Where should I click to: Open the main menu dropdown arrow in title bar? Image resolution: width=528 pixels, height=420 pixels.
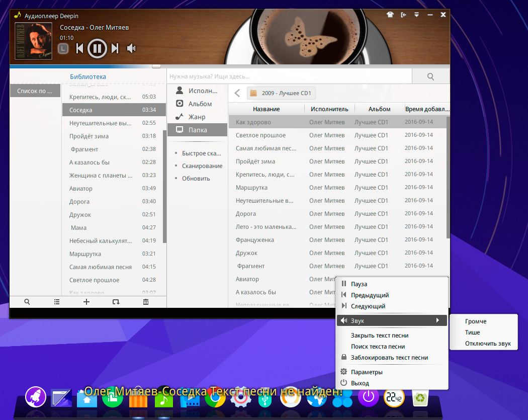click(x=416, y=15)
